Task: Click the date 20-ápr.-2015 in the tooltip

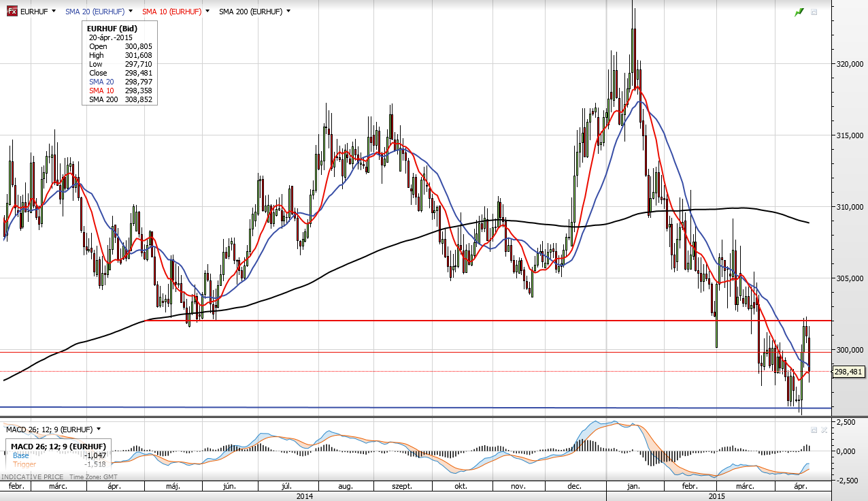Action: (110, 37)
